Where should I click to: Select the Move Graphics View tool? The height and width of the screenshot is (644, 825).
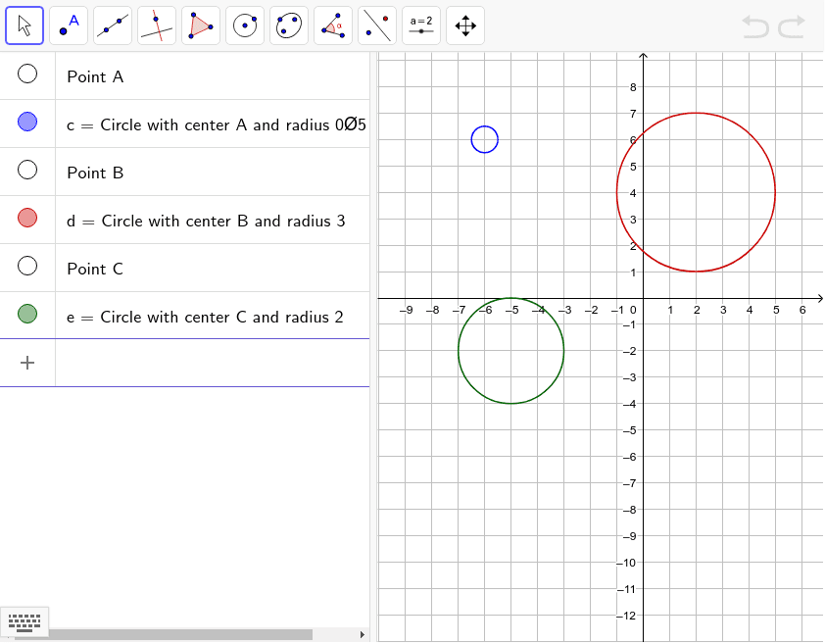coord(465,25)
